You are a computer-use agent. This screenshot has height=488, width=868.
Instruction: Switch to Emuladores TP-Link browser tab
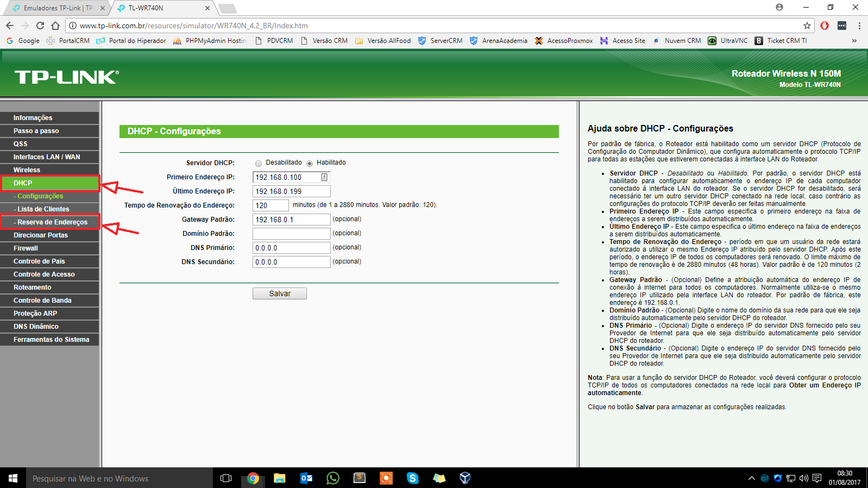pyautogui.click(x=58, y=8)
